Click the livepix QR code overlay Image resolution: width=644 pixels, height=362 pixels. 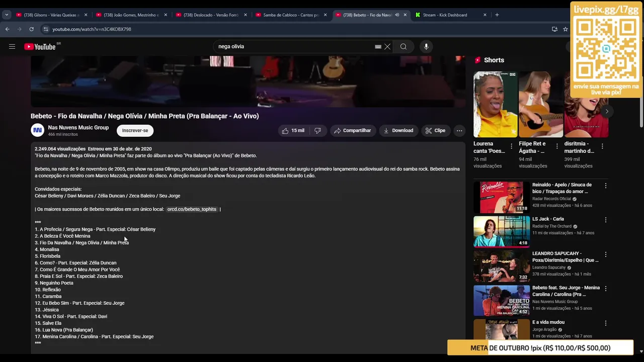606,50
